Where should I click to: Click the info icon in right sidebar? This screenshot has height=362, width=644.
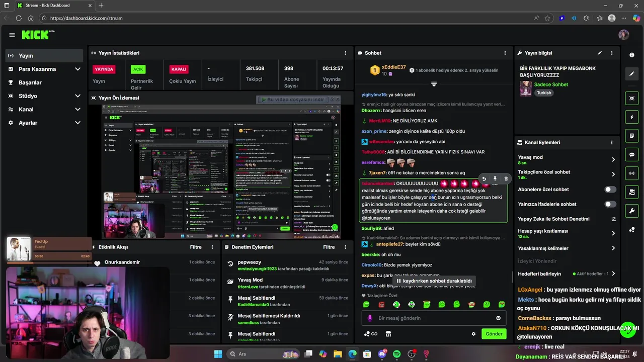(x=632, y=55)
